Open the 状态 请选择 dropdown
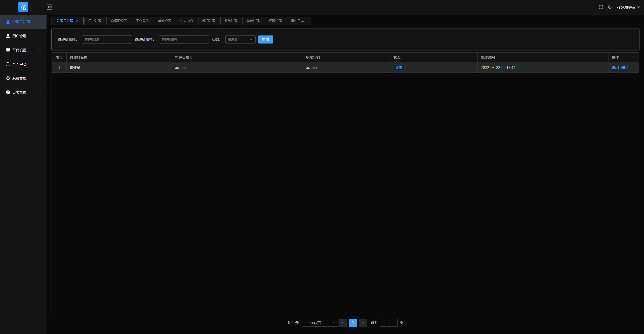This screenshot has width=644, height=334. point(240,39)
